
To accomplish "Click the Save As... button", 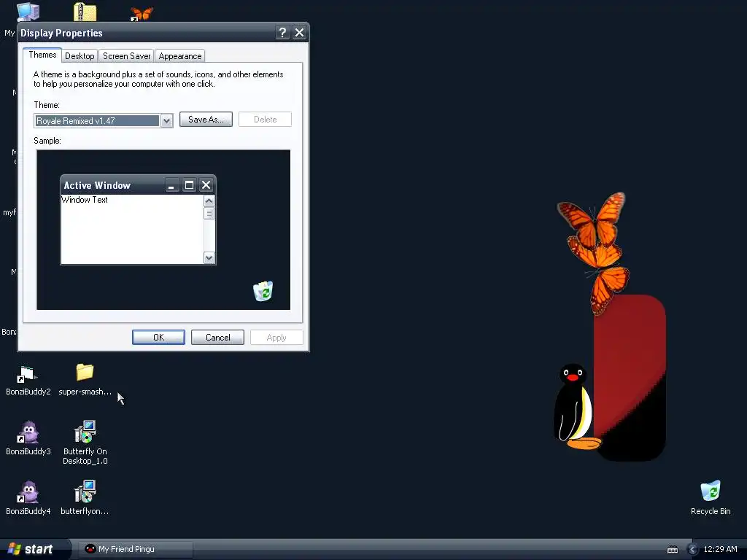I will point(206,119).
